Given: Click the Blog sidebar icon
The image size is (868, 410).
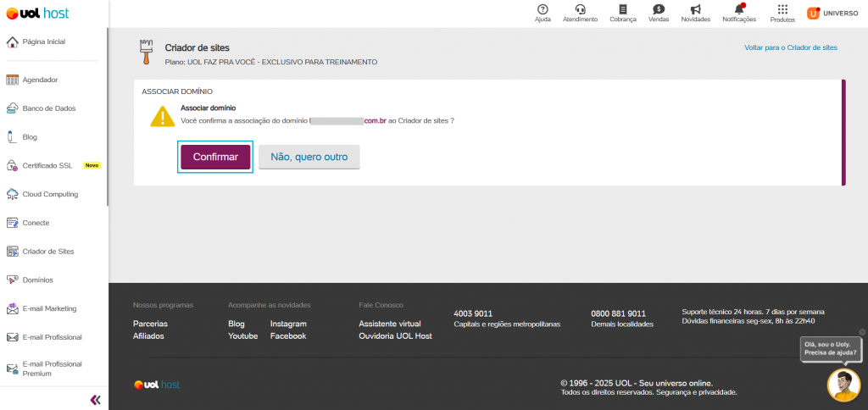Looking at the screenshot, I should [x=10, y=137].
